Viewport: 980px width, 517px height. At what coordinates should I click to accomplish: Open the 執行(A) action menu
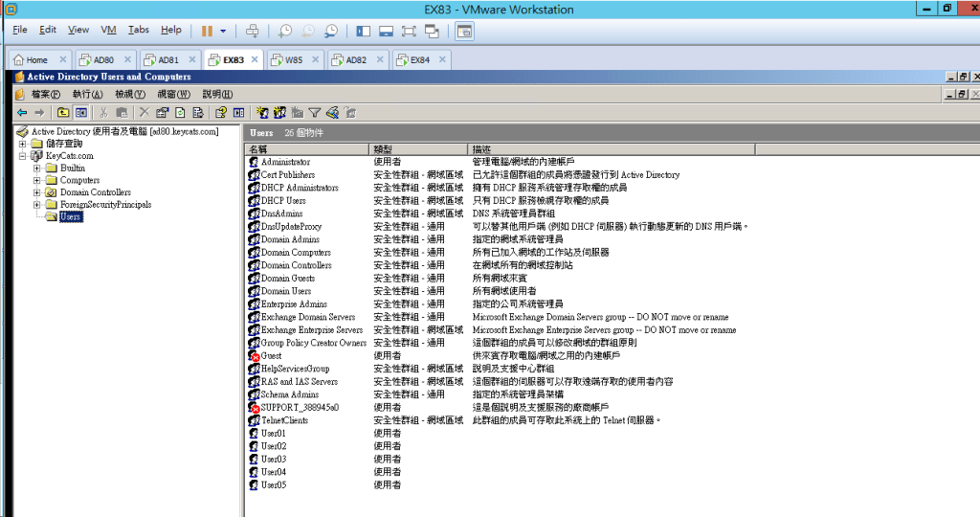[87, 94]
